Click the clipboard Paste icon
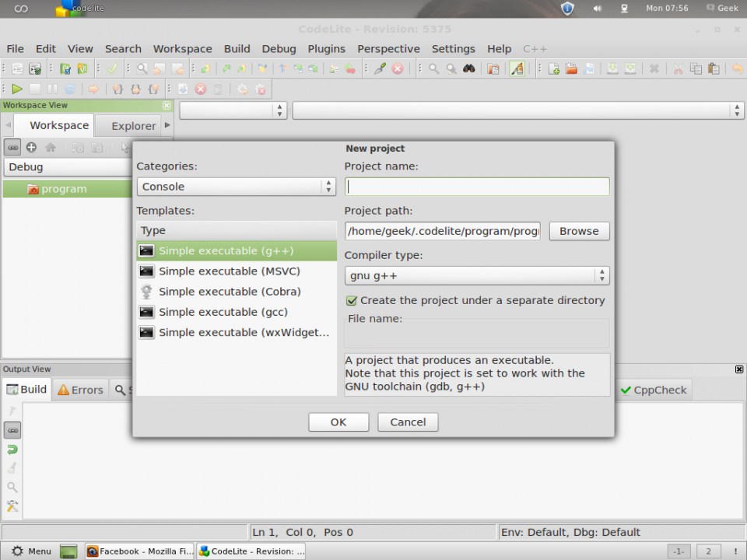The width and height of the screenshot is (747, 560). pyautogui.click(x=714, y=68)
